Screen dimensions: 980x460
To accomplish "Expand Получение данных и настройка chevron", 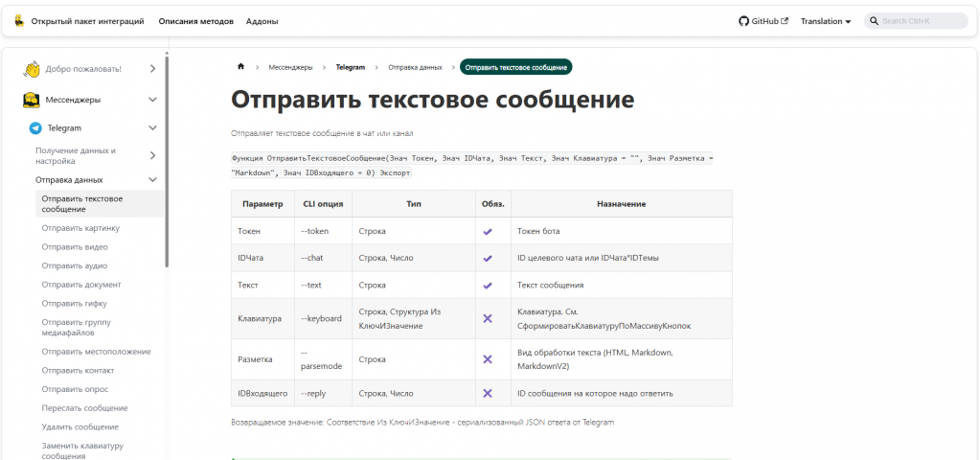I will pos(152,155).
